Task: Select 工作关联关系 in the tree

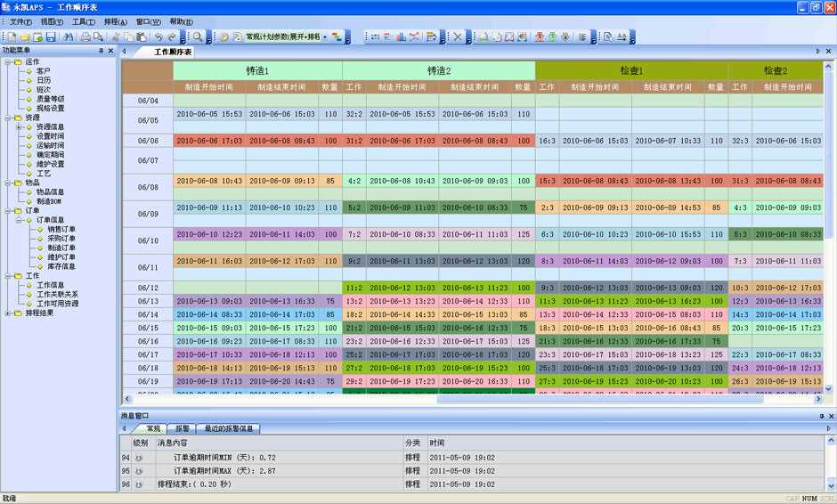Action: (57, 295)
